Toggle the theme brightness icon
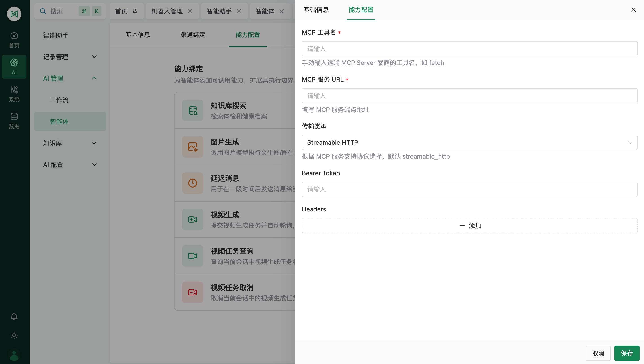 [x=14, y=335]
